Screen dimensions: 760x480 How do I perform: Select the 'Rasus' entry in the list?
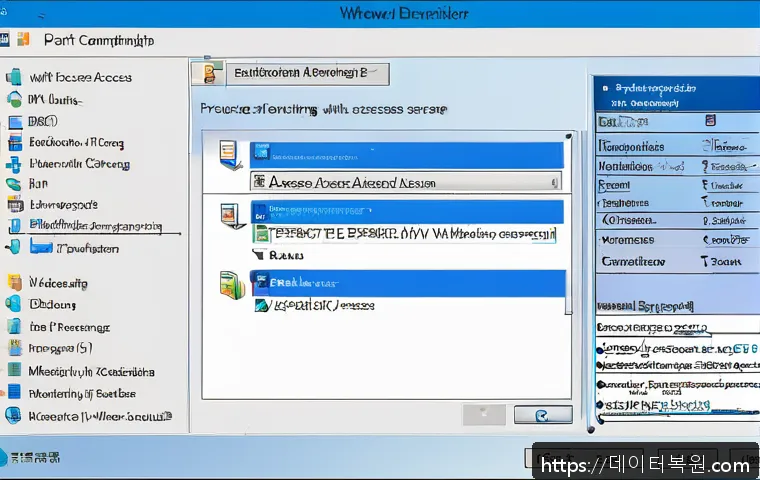[x=286, y=255]
